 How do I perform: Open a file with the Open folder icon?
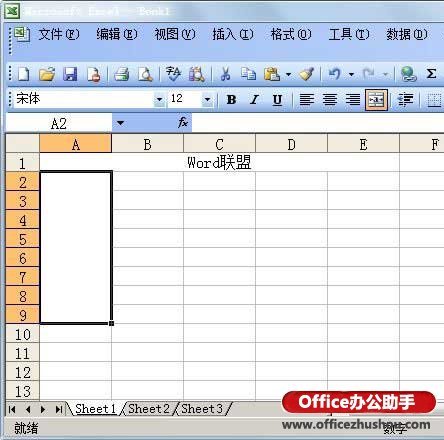pyautogui.click(x=47, y=74)
